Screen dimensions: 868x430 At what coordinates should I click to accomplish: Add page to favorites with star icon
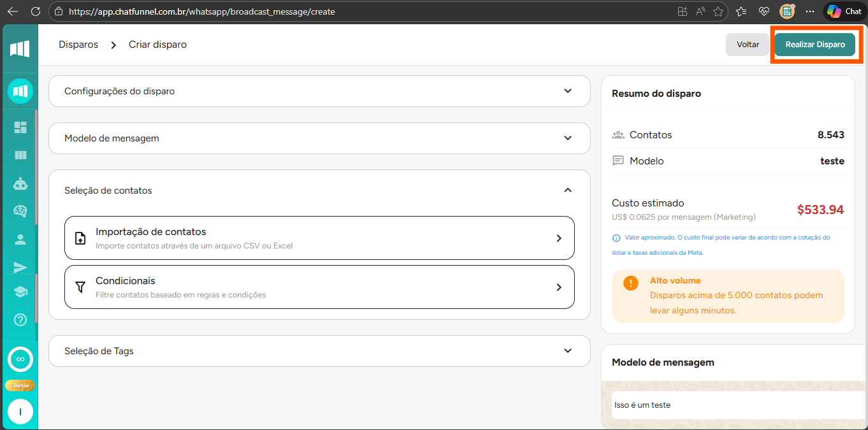(718, 11)
